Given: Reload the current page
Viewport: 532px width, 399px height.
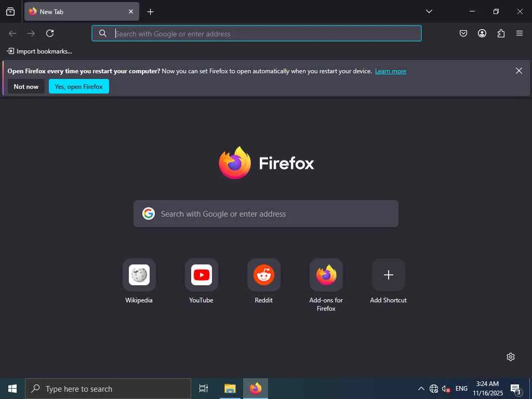Looking at the screenshot, I should (x=50, y=33).
